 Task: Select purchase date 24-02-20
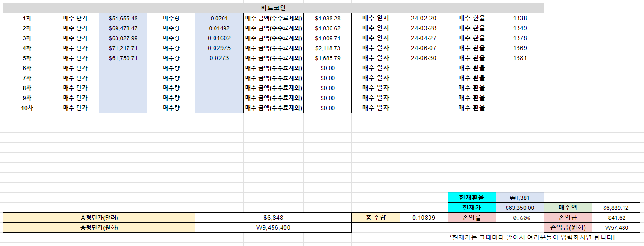coord(423,18)
